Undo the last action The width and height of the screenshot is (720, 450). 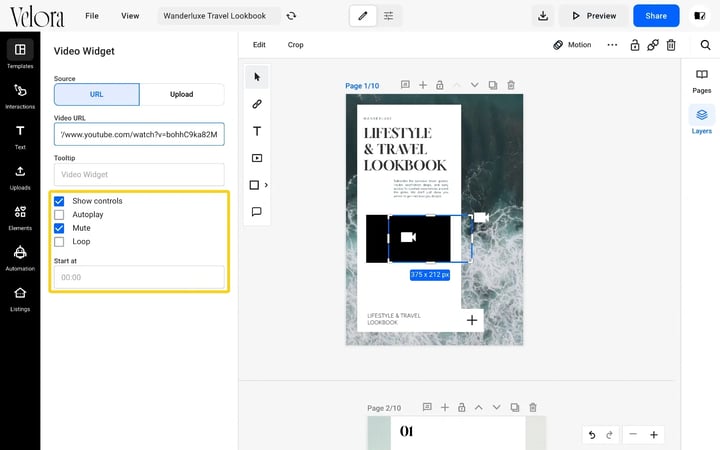pos(592,434)
